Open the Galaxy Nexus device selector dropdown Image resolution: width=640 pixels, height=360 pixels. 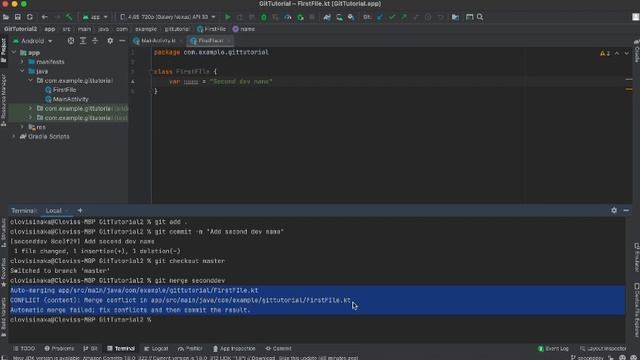[168, 17]
